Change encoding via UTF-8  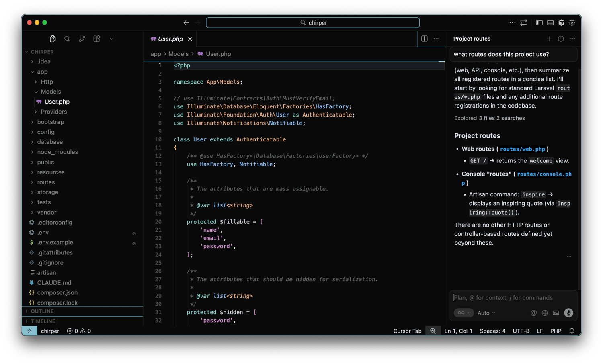click(521, 331)
